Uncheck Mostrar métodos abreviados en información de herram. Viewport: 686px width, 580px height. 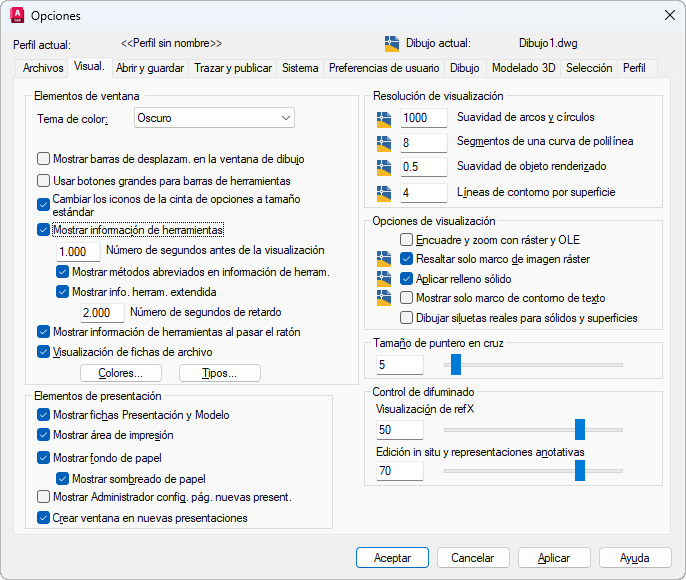tap(63, 272)
